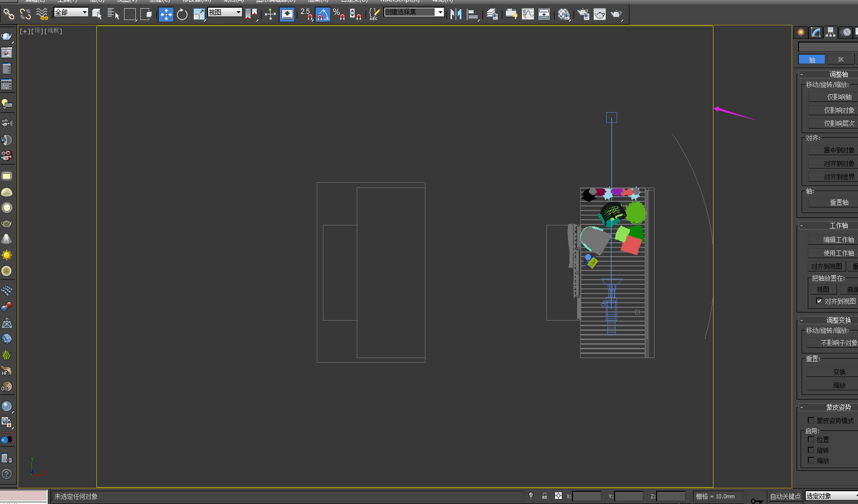Click the Y coordinate input field

click(x=629, y=496)
